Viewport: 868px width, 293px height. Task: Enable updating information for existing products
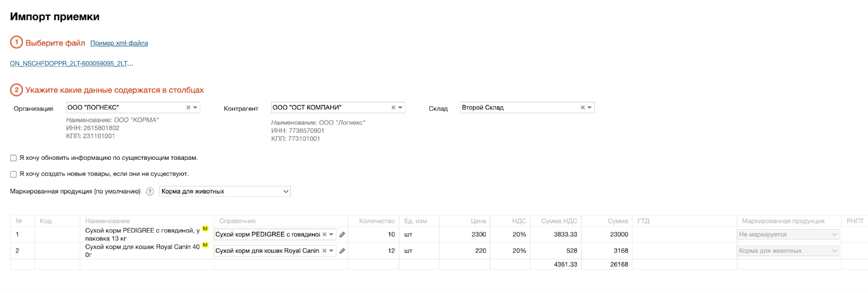click(x=14, y=158)
